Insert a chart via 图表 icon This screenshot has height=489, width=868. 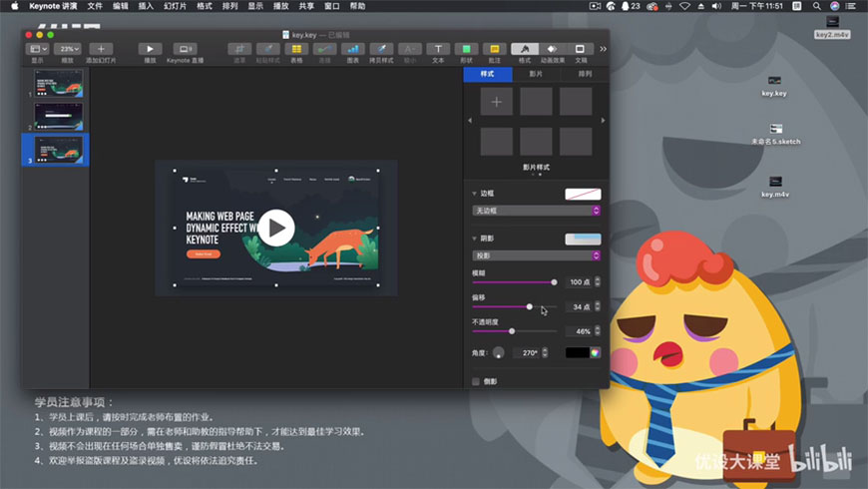pos(352,49)
